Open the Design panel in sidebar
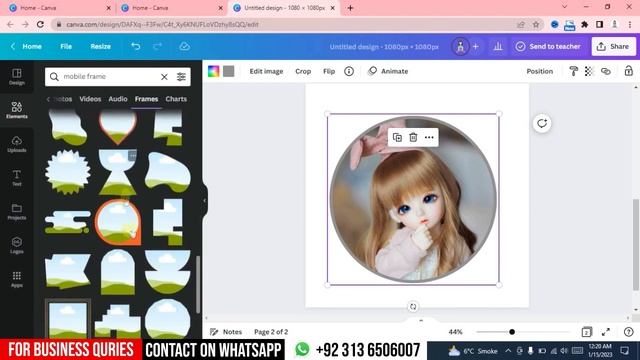Image resolution: width=640 pixels, height=360 pixels. [17, 76]
